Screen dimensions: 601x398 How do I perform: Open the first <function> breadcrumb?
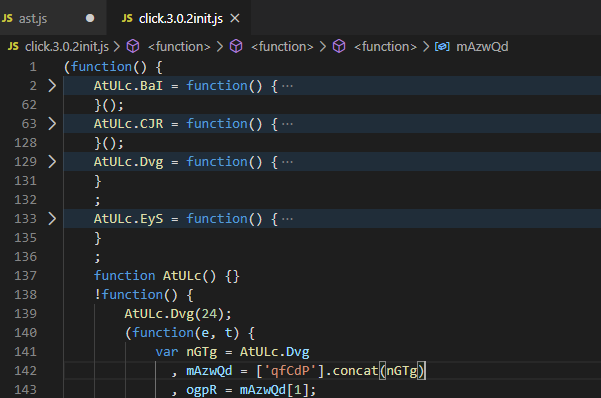coord(179,47)
